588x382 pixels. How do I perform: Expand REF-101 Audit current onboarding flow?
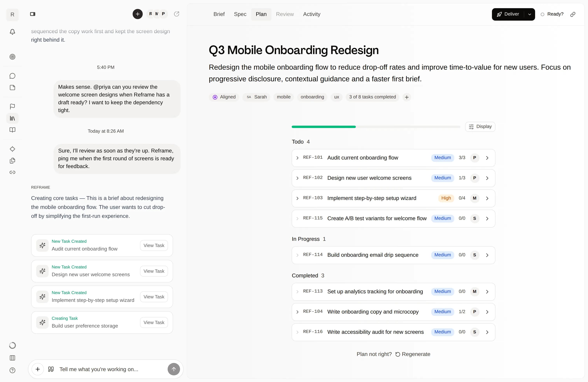(297, 158)
